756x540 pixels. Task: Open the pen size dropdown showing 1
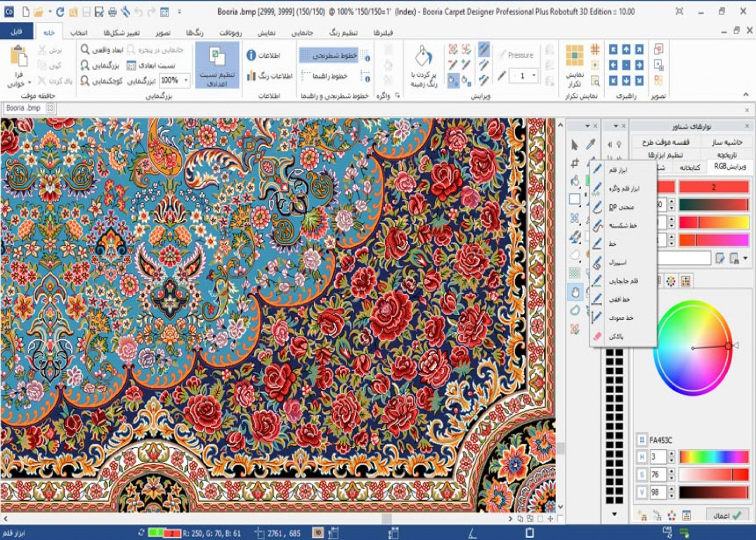point(534,76)
